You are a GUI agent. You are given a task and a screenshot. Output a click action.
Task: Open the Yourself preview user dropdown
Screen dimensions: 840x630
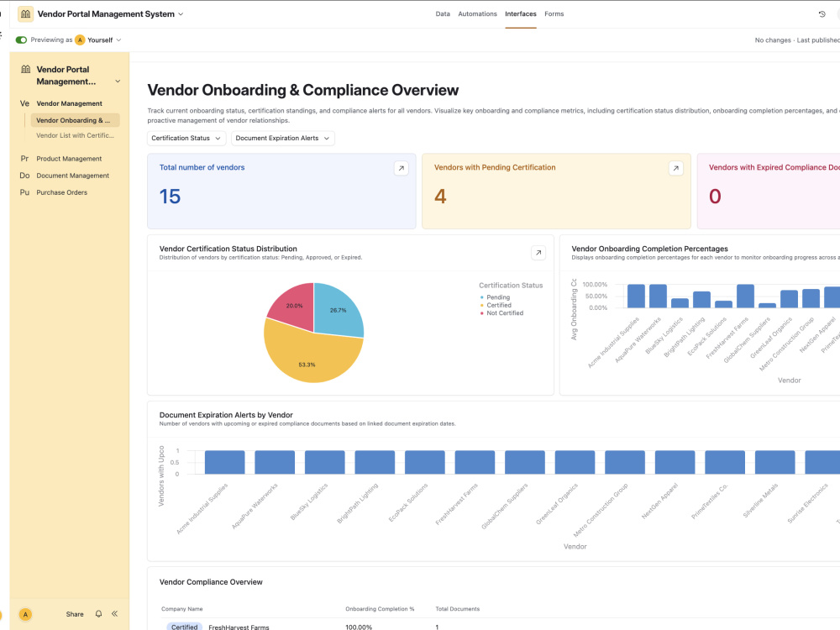pos(118,39)
